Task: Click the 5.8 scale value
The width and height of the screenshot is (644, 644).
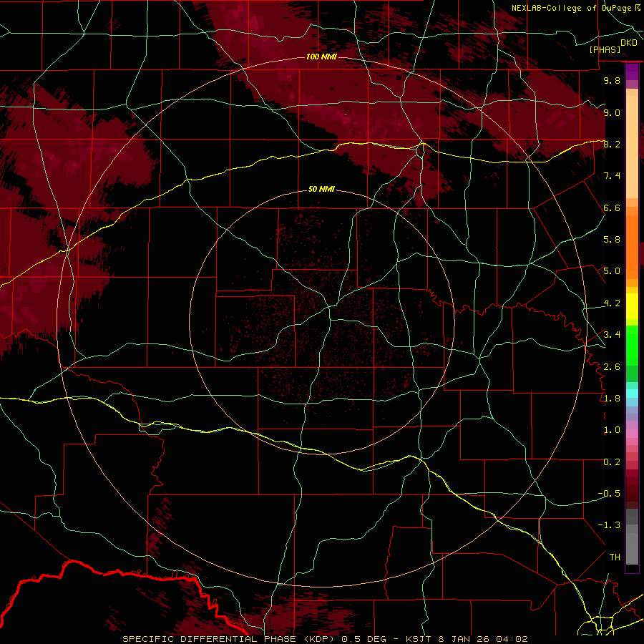Action: (612, 240)
